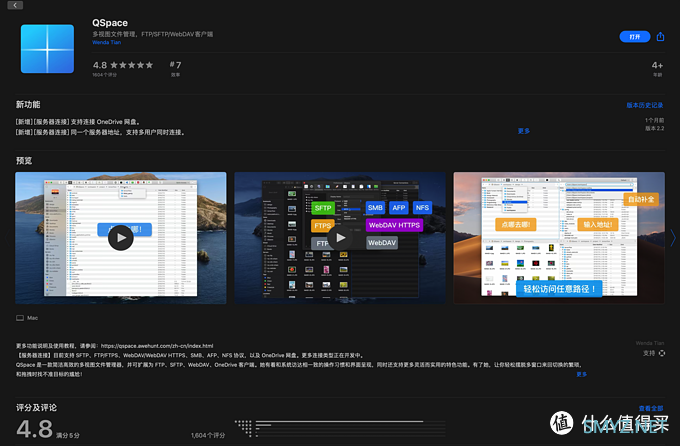Show next previews with right chevron arrow
The width and height of the screenshot is (680, 446).
[x=673, y=238]
